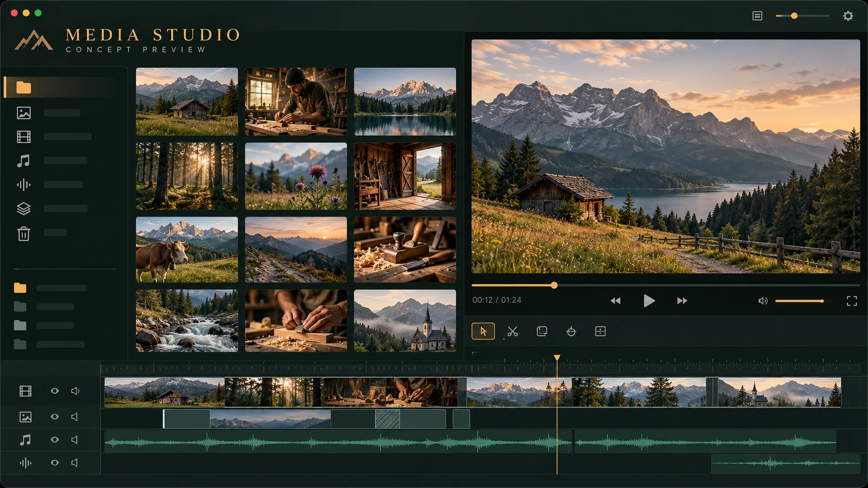The height and width of the screenshot is (488, 868).
Task: Rewind the preview playback
Action: [x=615, y=301]
